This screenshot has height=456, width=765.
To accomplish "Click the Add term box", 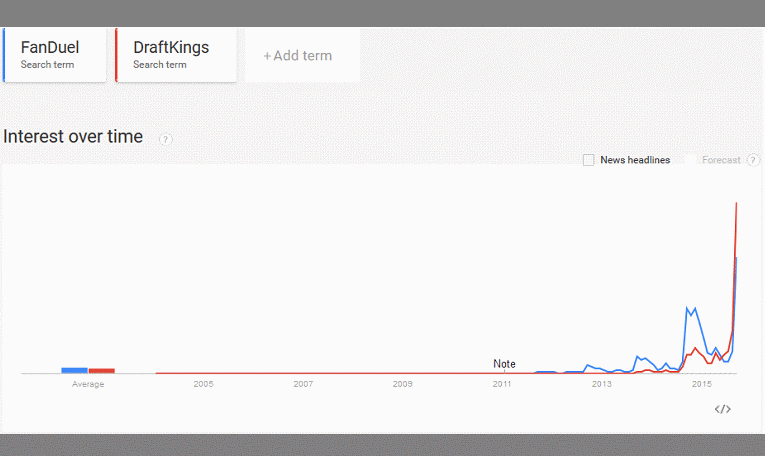I will point(302,55).
